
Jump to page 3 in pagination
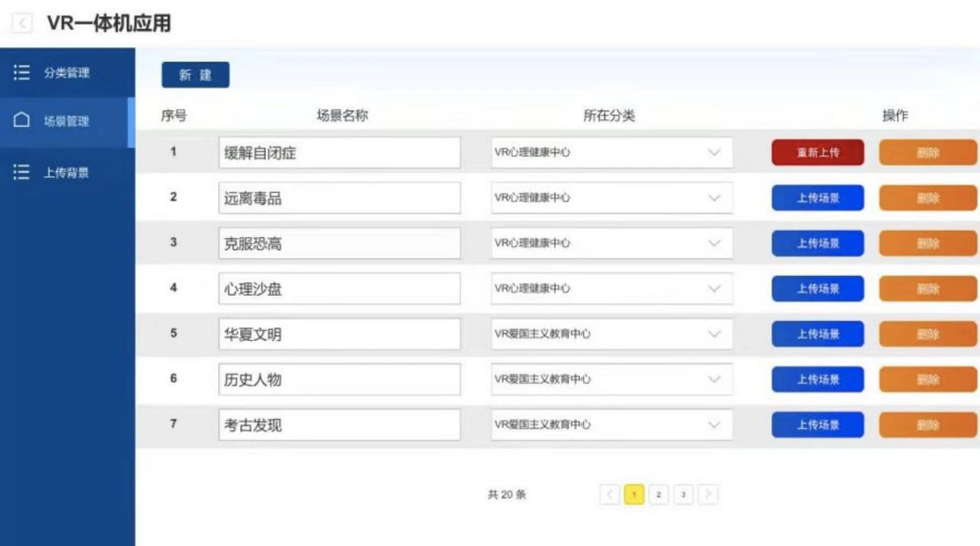point(683,494)
